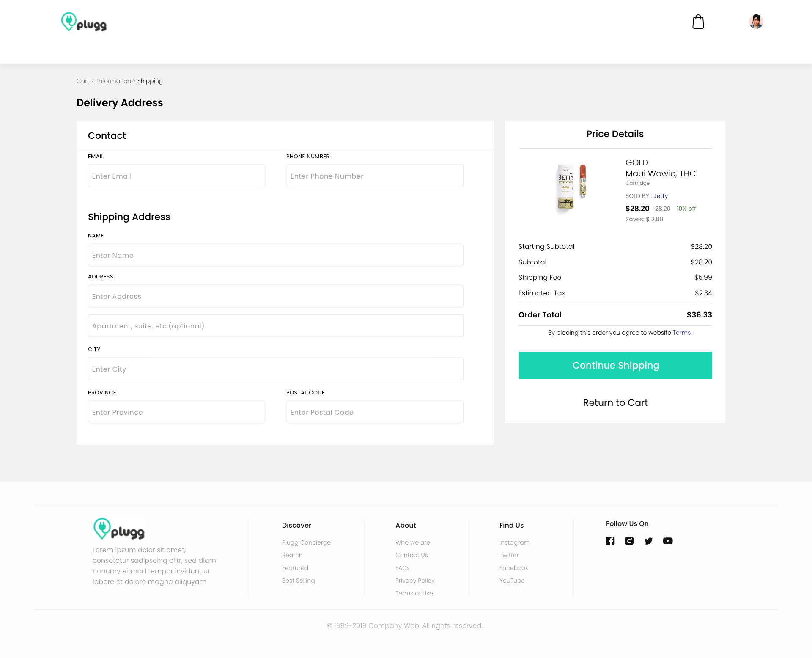This screenshot has height=658, width=812.
Task: Focus the Enter Postal Code field
Action: (x=375, y=412)
